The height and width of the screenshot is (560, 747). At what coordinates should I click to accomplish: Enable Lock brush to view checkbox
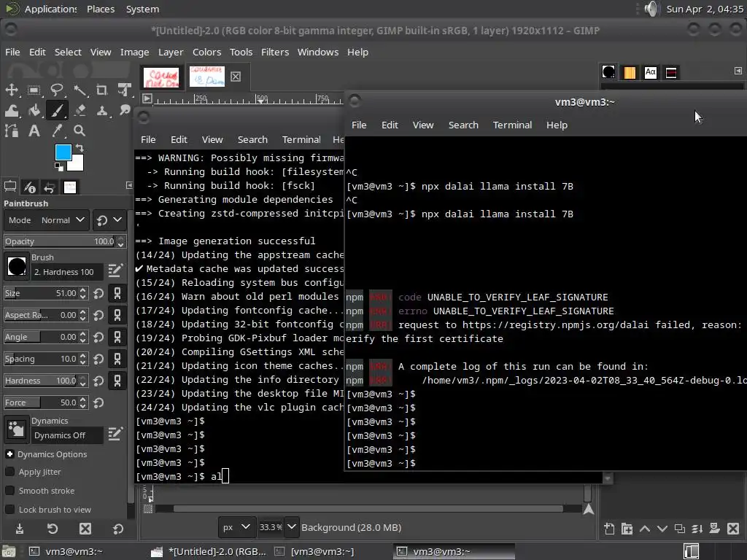[x=9, y=510]
